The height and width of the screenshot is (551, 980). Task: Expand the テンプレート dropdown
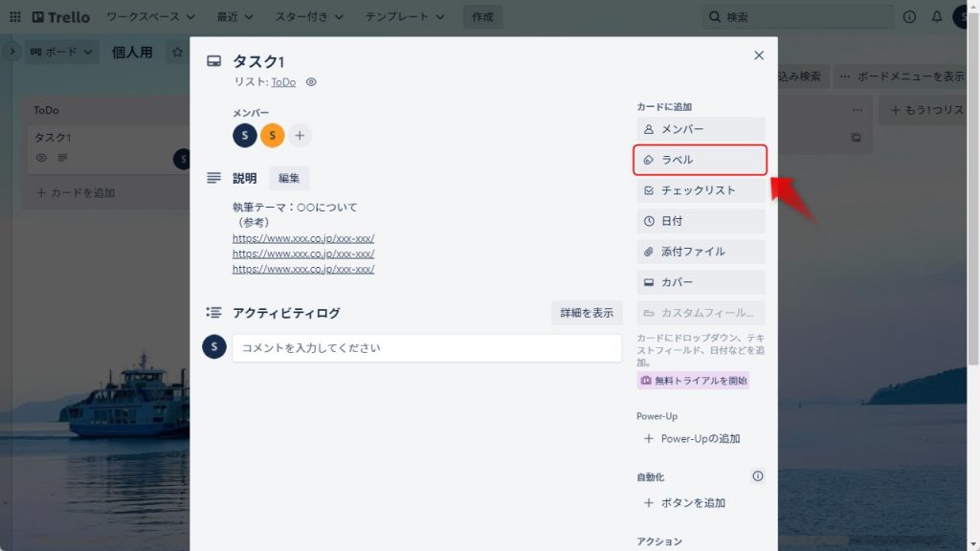(405, 17)
